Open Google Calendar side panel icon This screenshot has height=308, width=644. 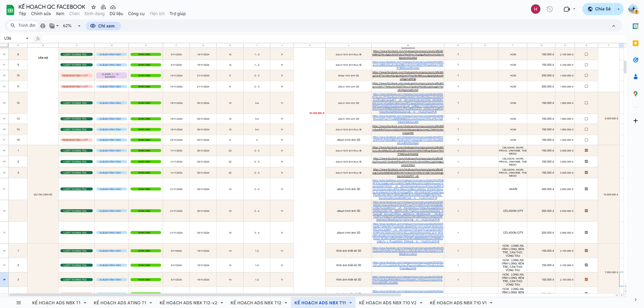(635, 26)
